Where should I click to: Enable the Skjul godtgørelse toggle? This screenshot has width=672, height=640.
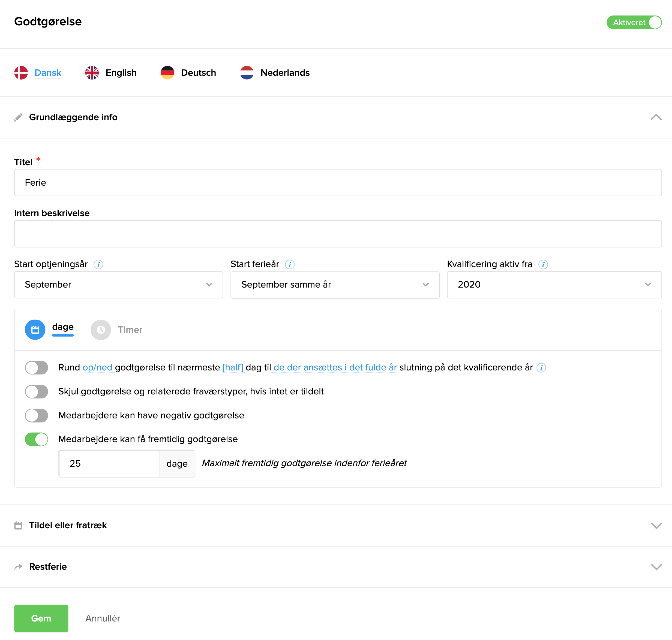click(37, 392)
